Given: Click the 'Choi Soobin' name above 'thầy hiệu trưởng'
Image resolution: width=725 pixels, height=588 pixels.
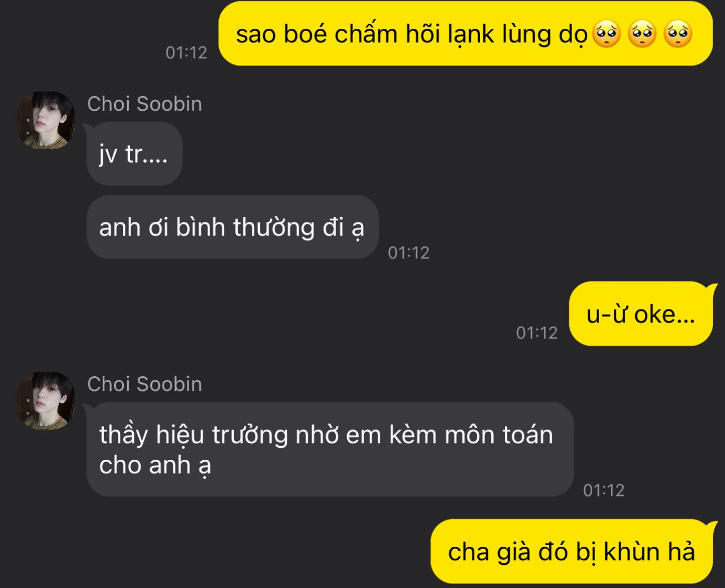Looking at the screenshot, I should coord(145,384).
